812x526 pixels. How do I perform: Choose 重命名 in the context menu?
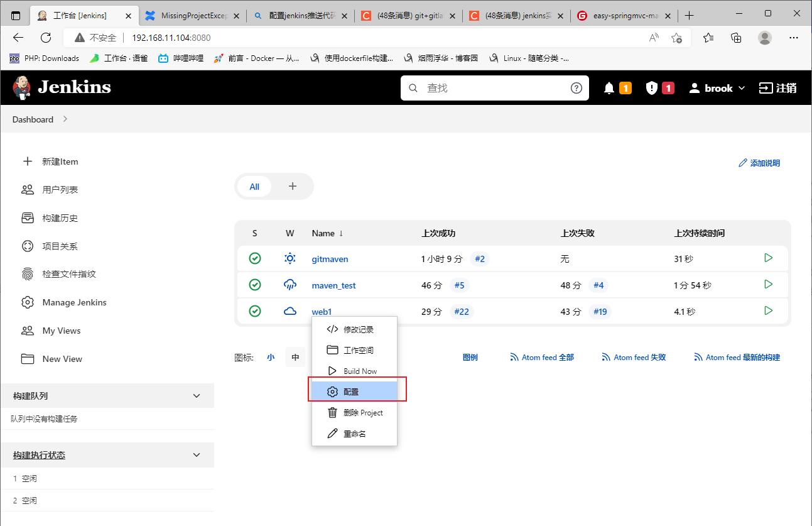[x=354, y=434]
